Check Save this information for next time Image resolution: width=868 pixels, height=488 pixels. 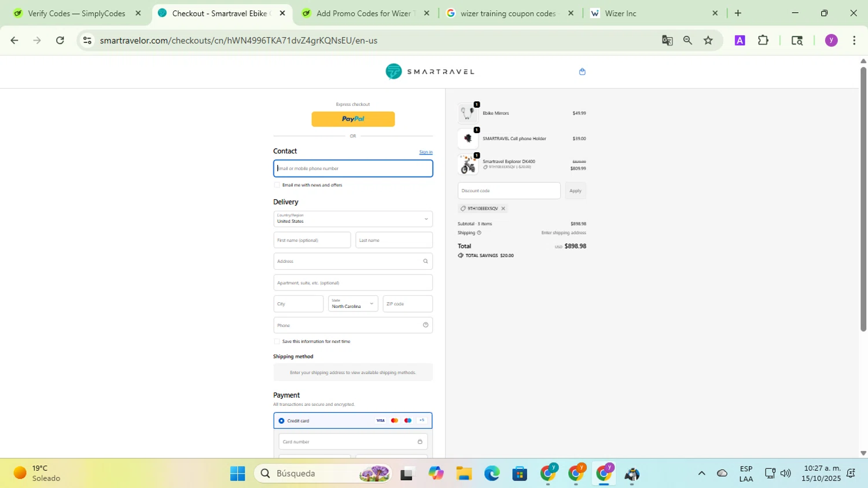(x=277, y=341)
